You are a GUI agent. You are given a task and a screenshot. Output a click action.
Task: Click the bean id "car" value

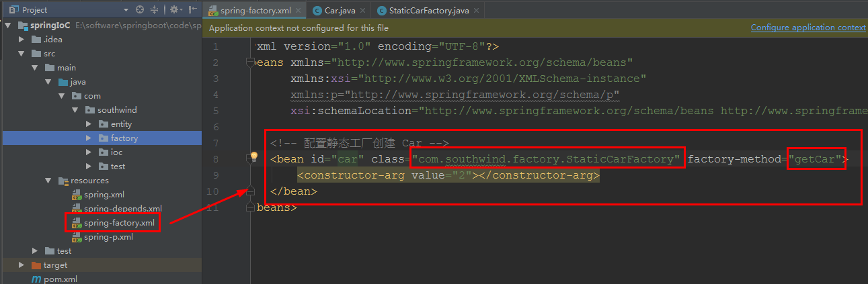(348, 159)
